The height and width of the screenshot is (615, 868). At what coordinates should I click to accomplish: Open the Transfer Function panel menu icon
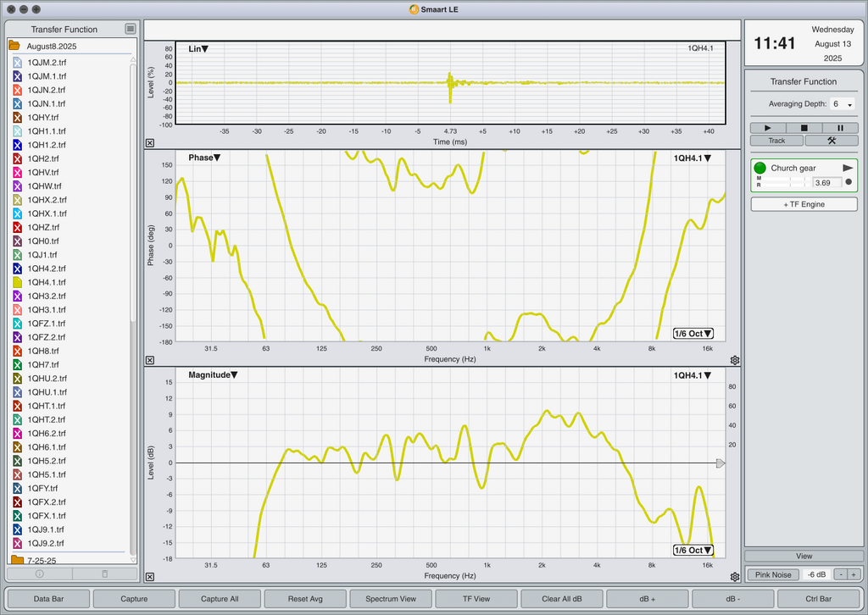tap(130, 29)
